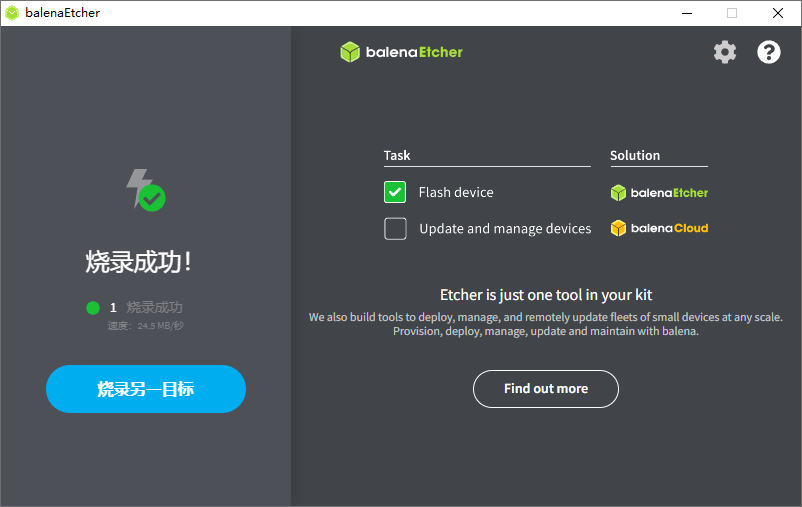Viewport: 802px width, 507px height.
Task: Click the speed text 24.5 MB/秒
Action: [x=146, y=326]
